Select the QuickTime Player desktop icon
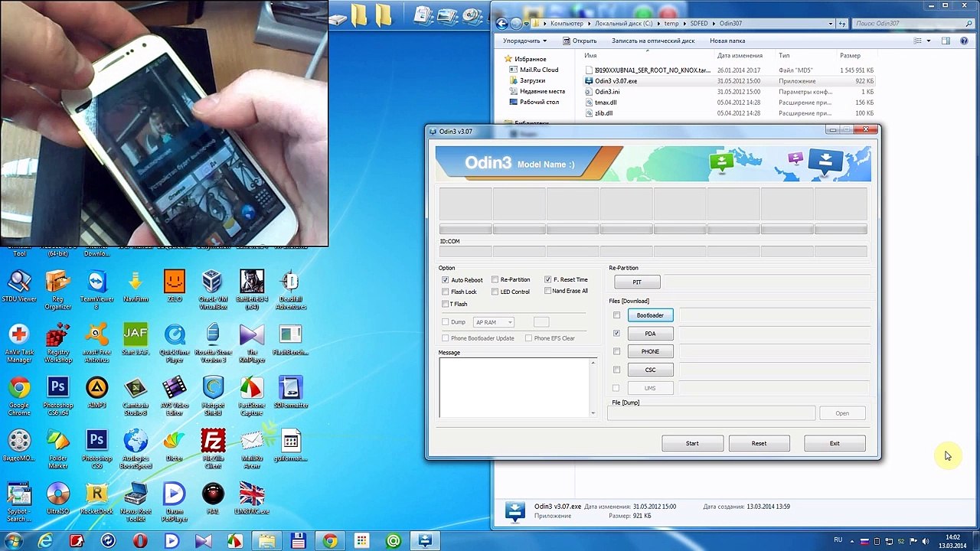 click(175, 342)
